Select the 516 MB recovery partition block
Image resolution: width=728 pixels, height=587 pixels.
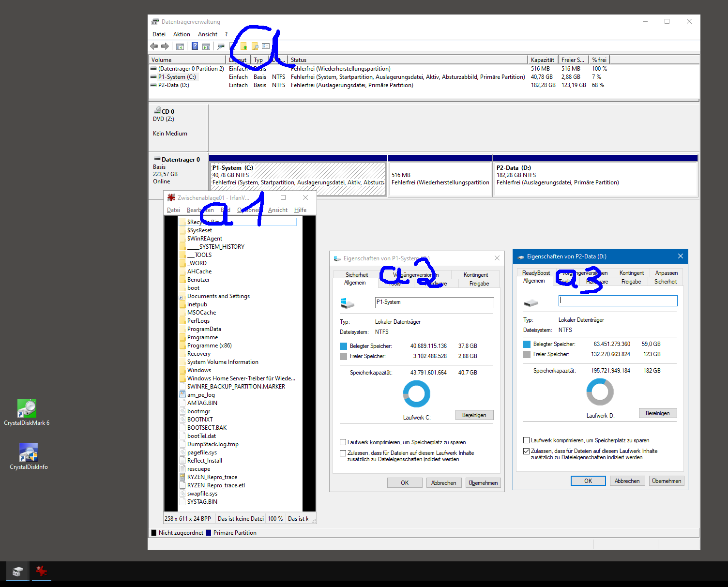click(440, 176)
